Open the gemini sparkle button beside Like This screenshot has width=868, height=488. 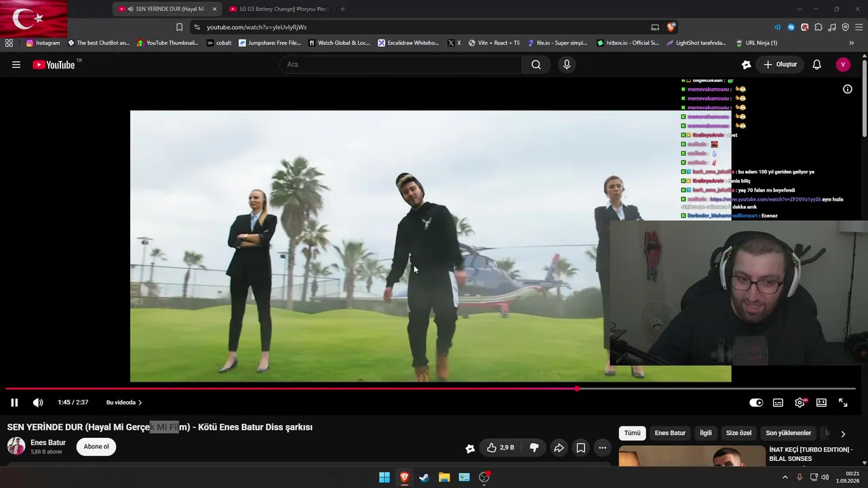(470, 448)
